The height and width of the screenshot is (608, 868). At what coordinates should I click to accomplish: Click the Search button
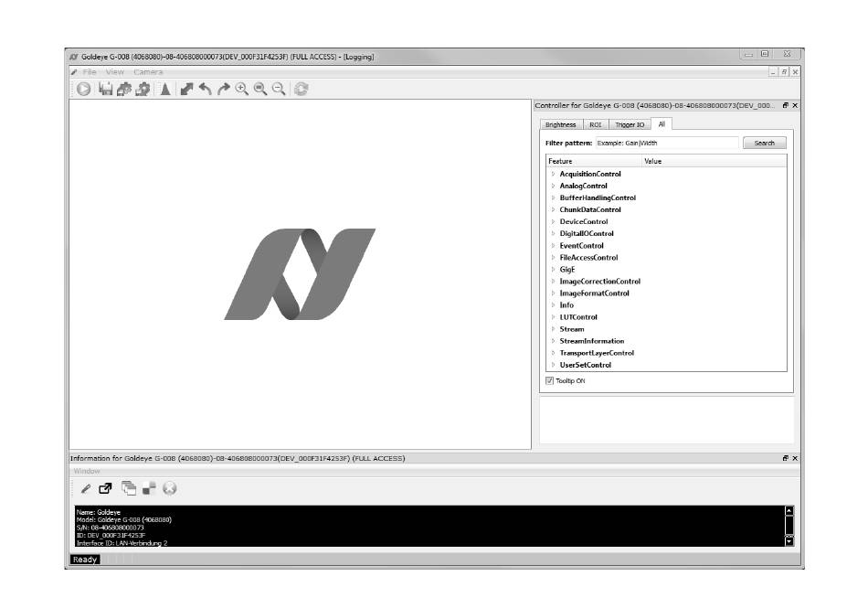pos(764,143)
